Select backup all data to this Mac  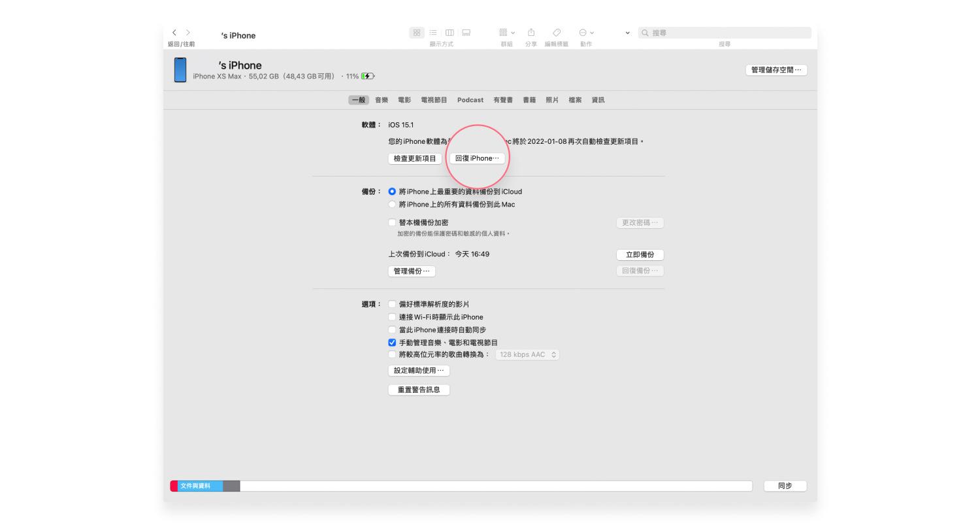coord(392,205)
